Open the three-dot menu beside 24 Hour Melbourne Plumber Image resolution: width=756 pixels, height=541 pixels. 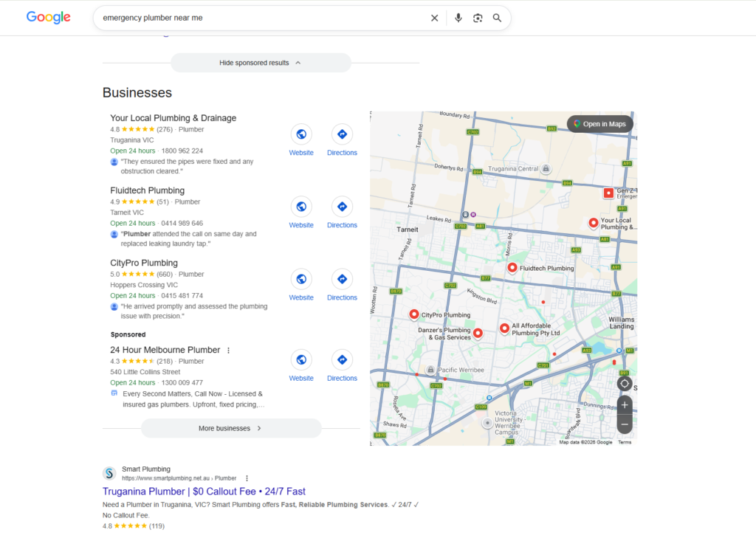[x=229, y=351]
